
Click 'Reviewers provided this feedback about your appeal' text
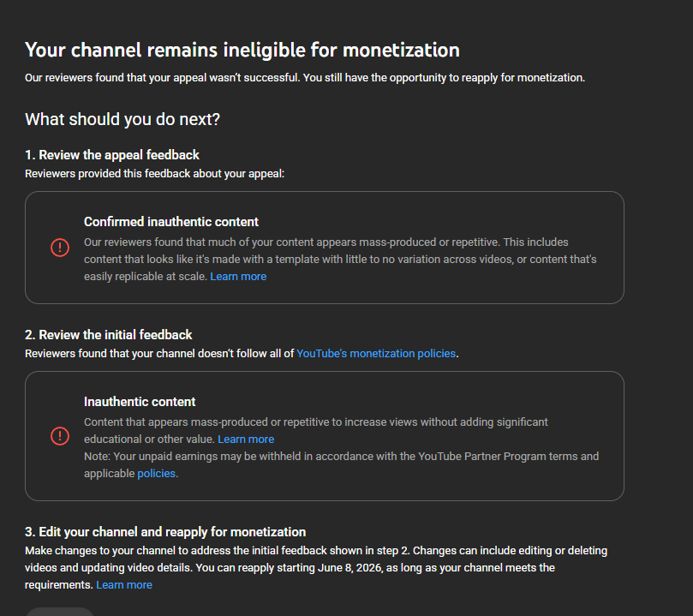[154, 173]
